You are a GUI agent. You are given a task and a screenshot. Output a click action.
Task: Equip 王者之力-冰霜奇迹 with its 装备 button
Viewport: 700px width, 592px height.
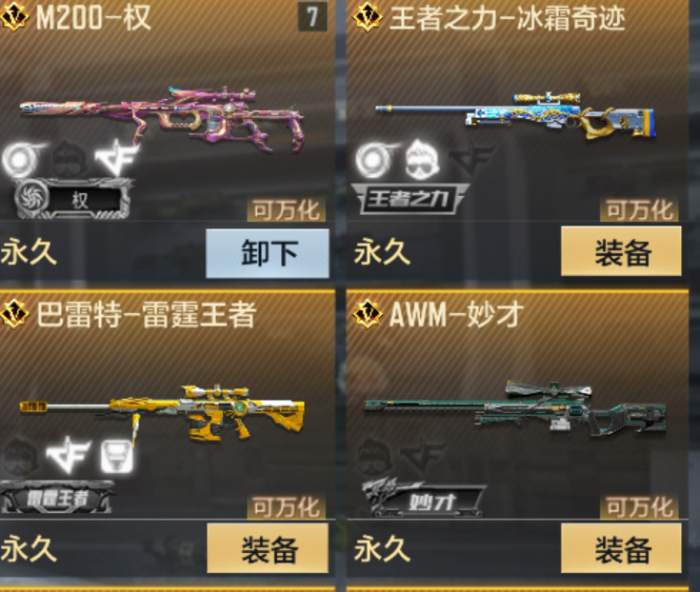point(621,251)
